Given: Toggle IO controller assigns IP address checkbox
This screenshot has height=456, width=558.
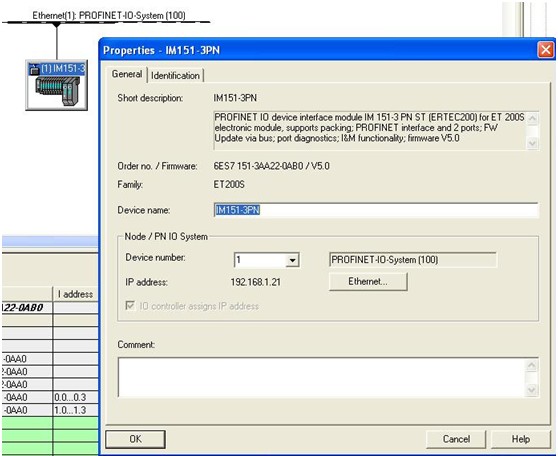Looking at the screenshot, I should [x=130, y=305].
